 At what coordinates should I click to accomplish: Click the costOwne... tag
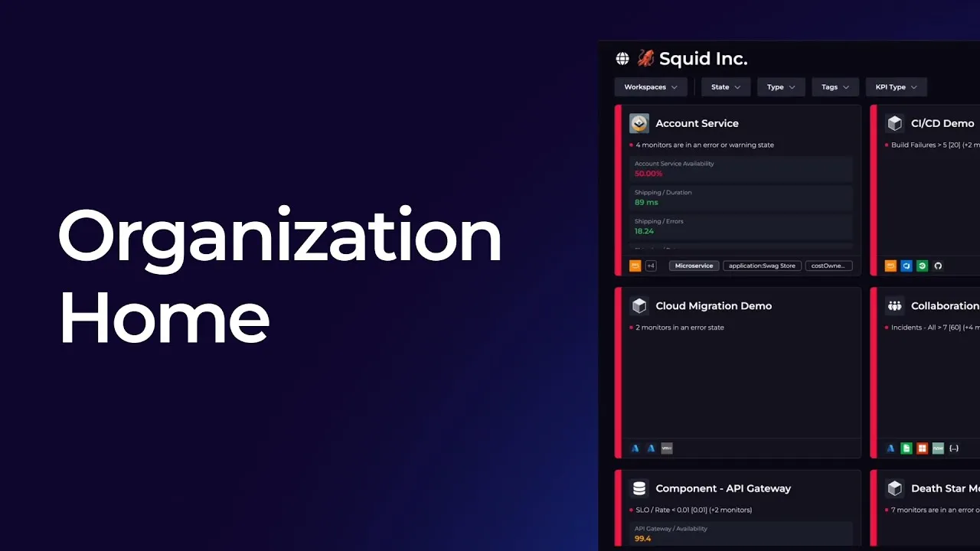click(828, 266)
